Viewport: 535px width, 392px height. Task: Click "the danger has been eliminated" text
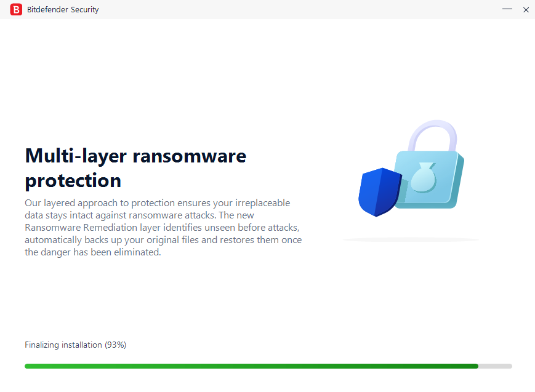point(92,252)
